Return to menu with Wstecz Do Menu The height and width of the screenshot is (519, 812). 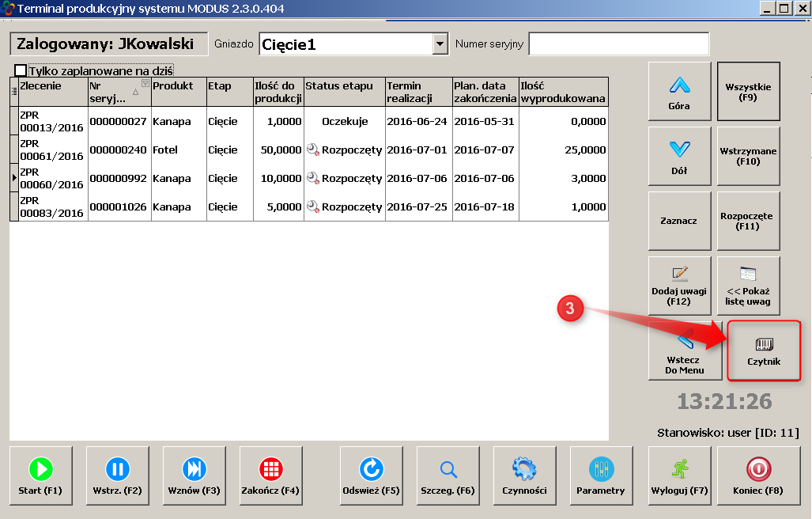pyautogui.click(x=685, y=350)
